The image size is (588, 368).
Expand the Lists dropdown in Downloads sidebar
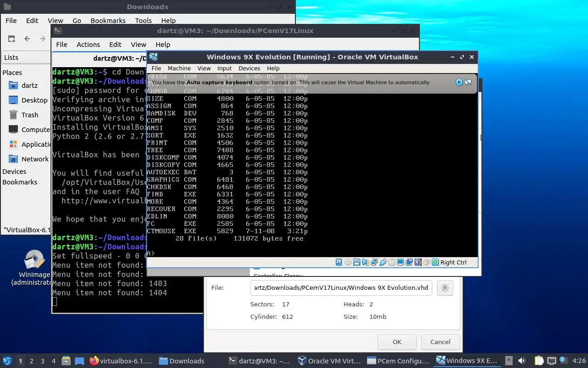25,57
